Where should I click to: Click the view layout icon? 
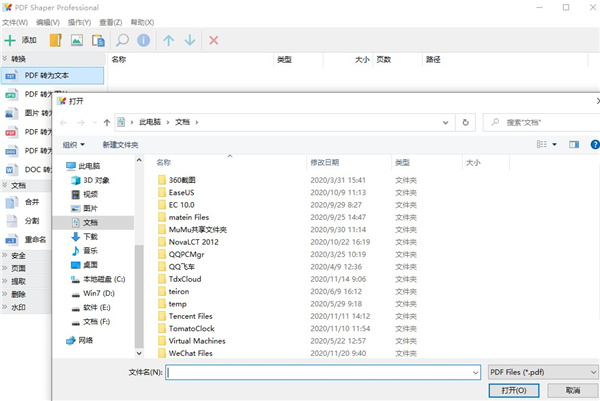542,144
